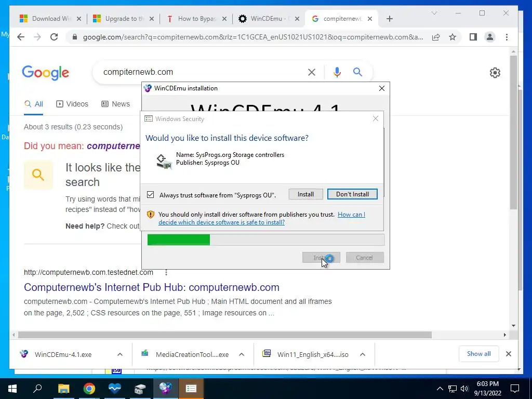The width and height of the screenshot is (532, 399).
Task: Click Don't Install button
Action: pyautogui.click(x=352, y=194)
